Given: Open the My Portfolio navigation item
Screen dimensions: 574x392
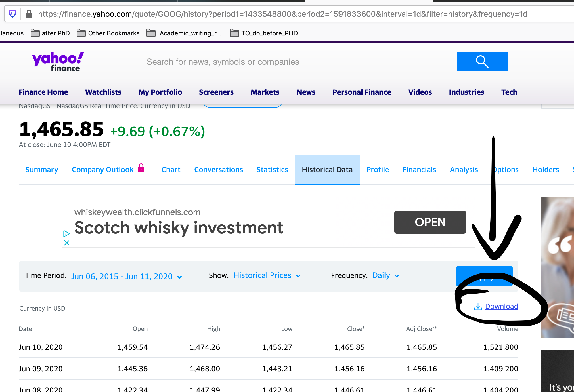Looking at the screenshot, I should point(160,92).
